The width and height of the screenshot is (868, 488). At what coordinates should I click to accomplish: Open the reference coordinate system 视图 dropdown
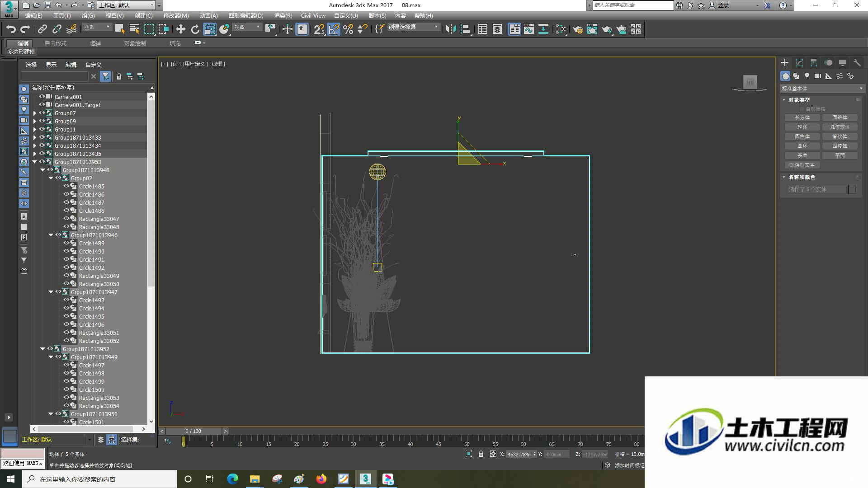coord(247,27)
